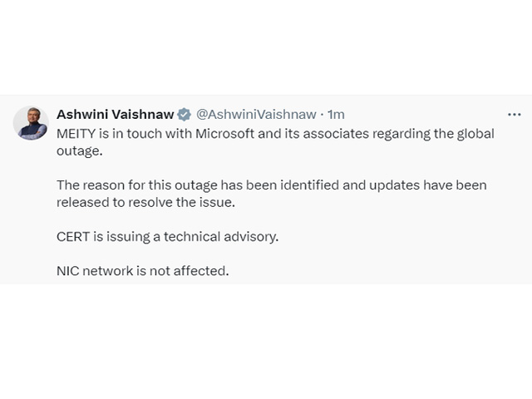The image size is (532, 399).
Task: Open the tweet via the 1m timestamp
Action: click(x=336, y=115)
